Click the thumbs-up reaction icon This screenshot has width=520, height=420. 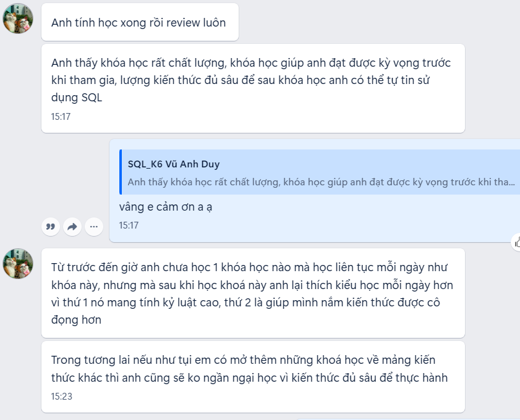click(516, 243)
